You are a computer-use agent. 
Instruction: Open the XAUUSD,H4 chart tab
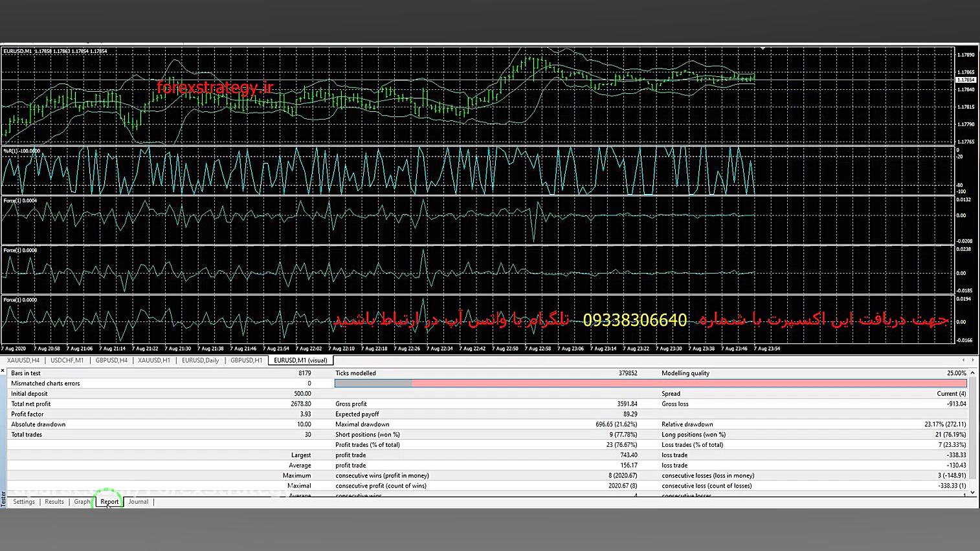23,360
